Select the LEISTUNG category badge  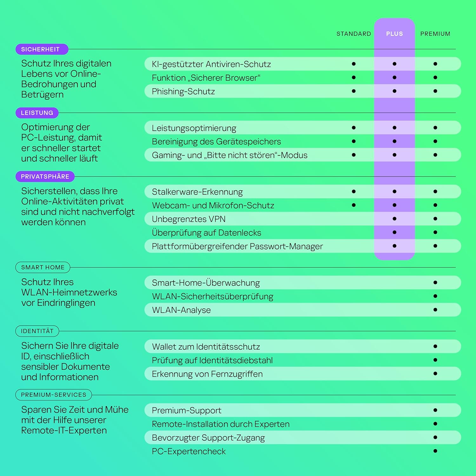(x=37, y=113)
